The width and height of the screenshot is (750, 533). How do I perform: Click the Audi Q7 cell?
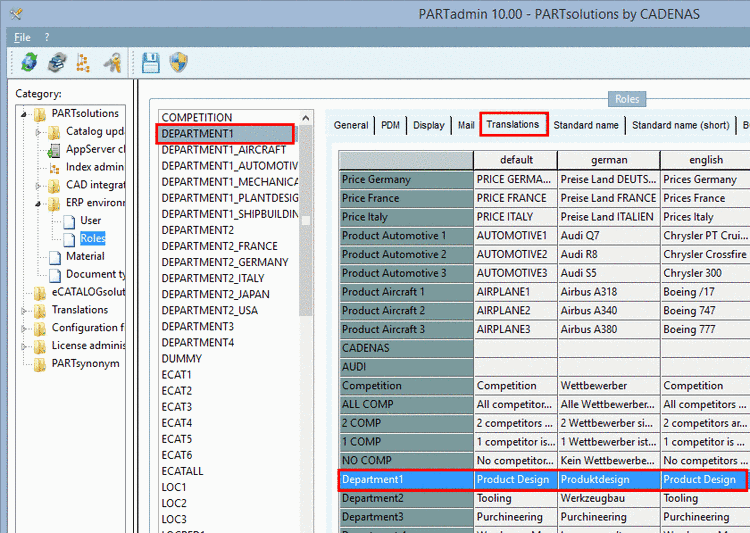pyautogui.click(x=609, y=236)
